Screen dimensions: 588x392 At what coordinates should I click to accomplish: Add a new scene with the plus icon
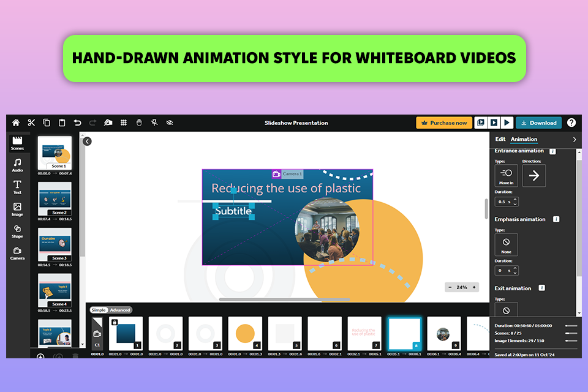(40, 356)
